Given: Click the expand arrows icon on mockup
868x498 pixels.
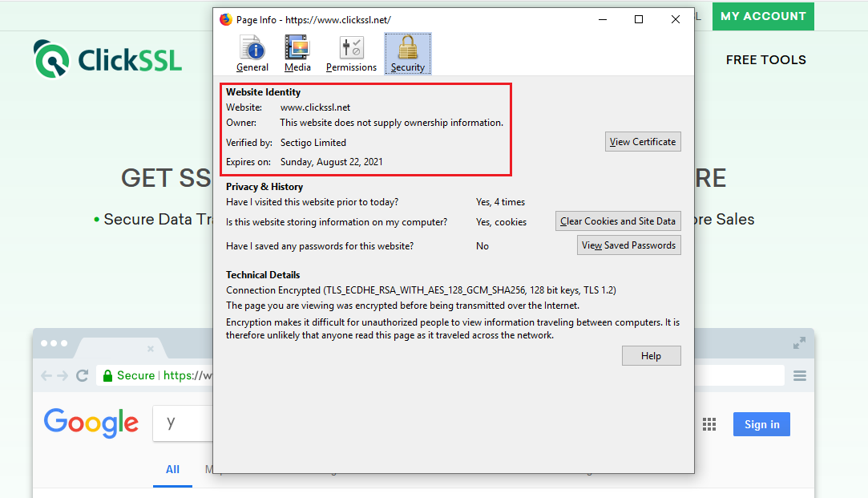Looking at the screenshot, I should pos(799,343).
